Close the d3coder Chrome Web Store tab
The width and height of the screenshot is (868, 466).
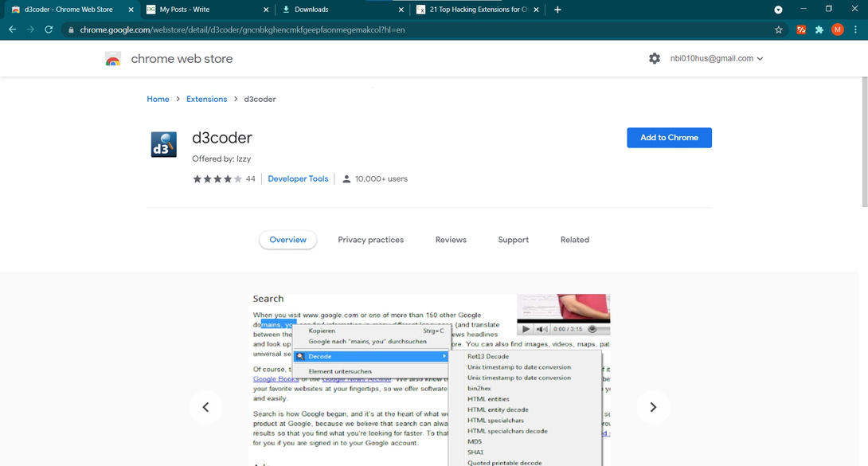131,10
